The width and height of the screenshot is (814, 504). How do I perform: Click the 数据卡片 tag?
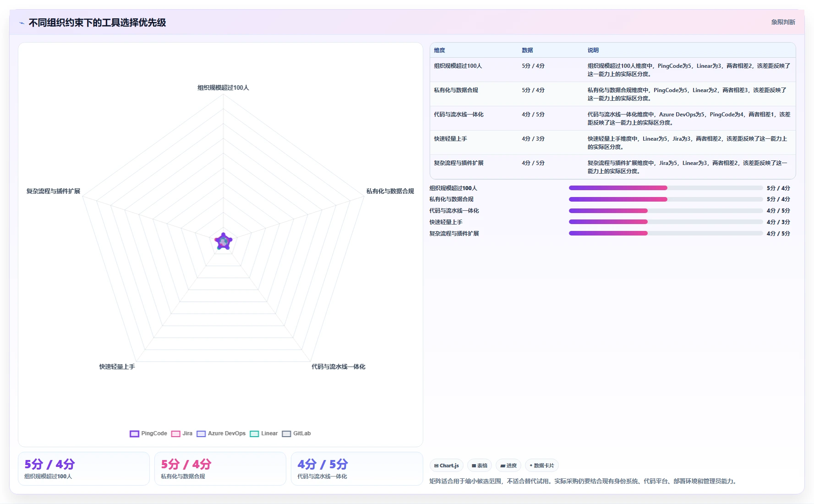(542, 466)
